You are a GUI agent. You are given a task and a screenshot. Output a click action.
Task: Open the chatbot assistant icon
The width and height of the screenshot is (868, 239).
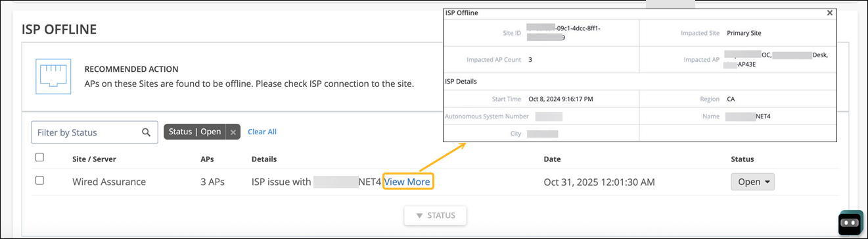tap(851, 223)
